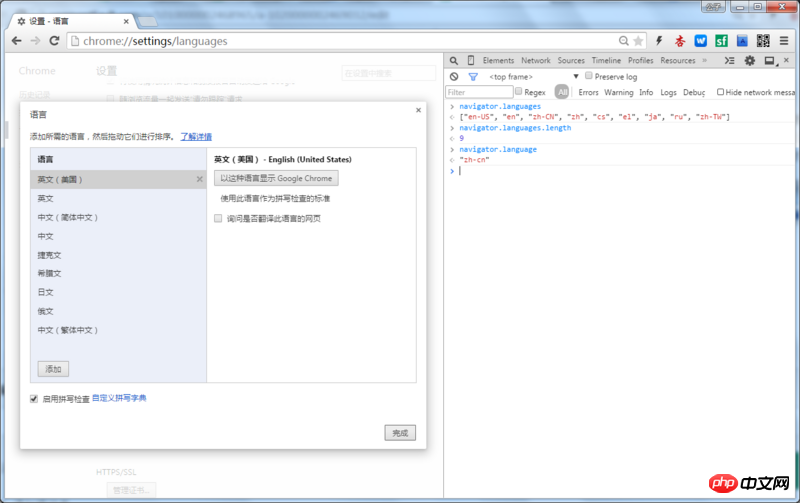Image resolution: width=800 pixels, height=503 pixels.
Task: Select 中文 in the language list
Action: pyautogui.click(x=118, y=236)
